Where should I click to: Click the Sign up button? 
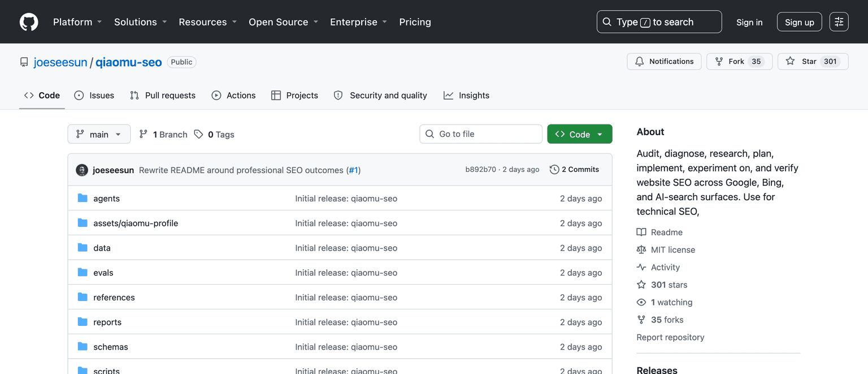tap(799, 22)
